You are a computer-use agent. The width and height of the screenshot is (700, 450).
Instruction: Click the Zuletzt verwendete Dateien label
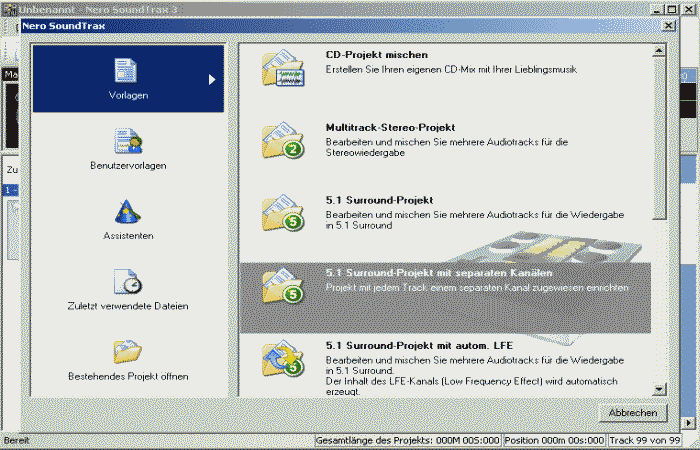coord(127,306)
